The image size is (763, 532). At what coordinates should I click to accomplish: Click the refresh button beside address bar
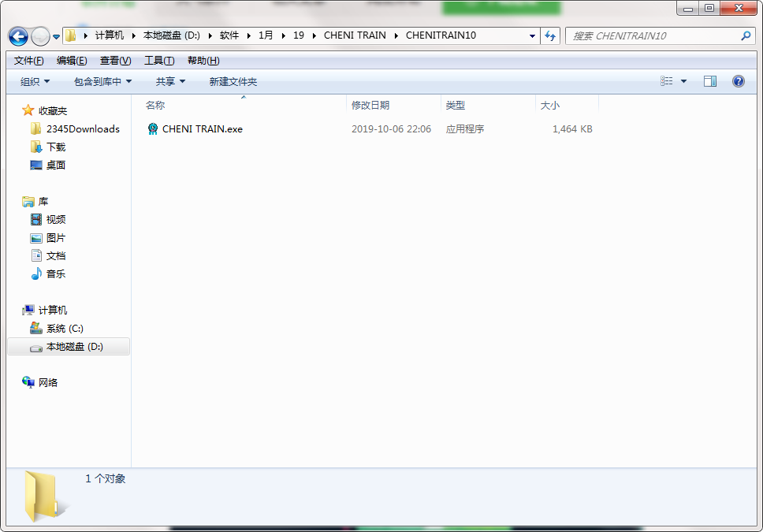550,35
